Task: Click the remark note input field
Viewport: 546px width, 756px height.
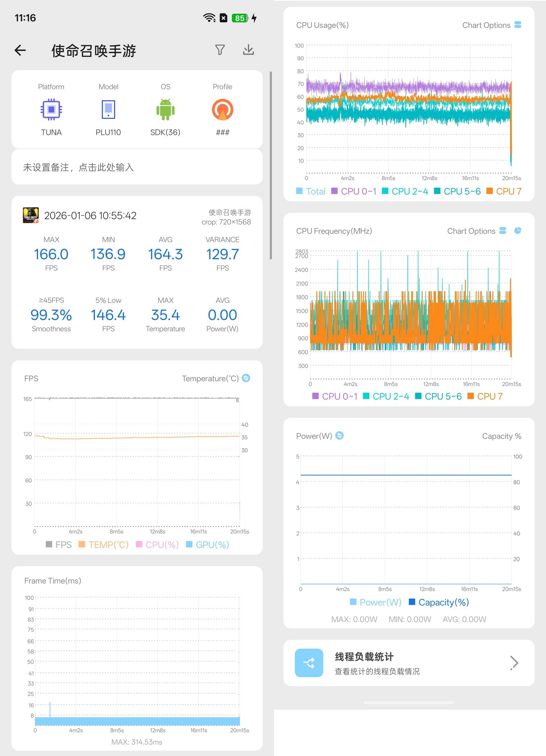Action: click(137, 167)
